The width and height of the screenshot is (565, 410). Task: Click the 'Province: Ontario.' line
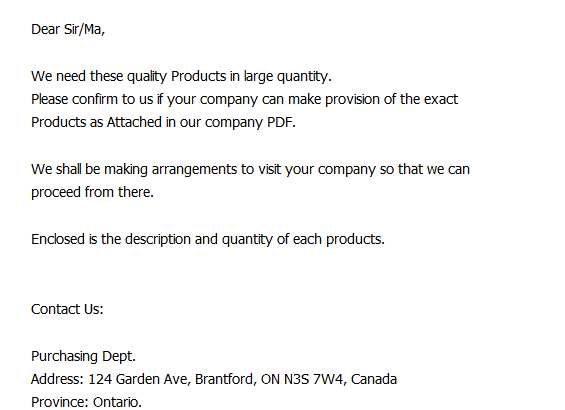(x=86, y=402)
